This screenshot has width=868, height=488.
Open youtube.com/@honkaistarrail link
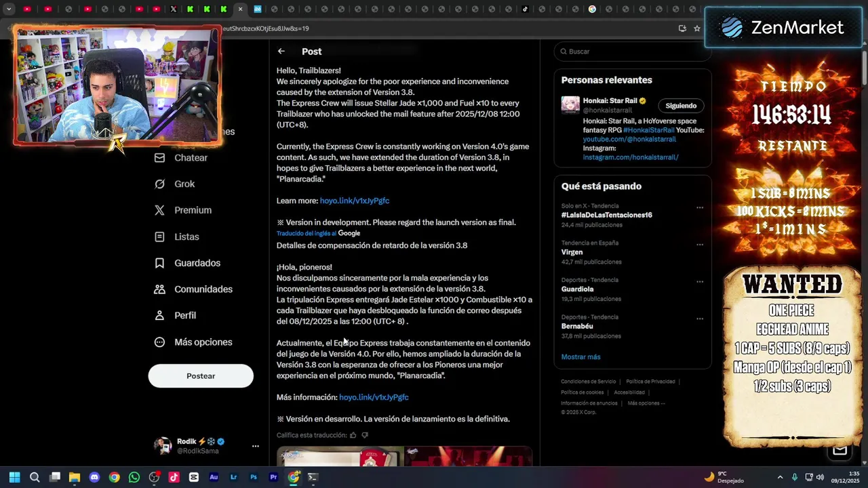pos(629,139)
